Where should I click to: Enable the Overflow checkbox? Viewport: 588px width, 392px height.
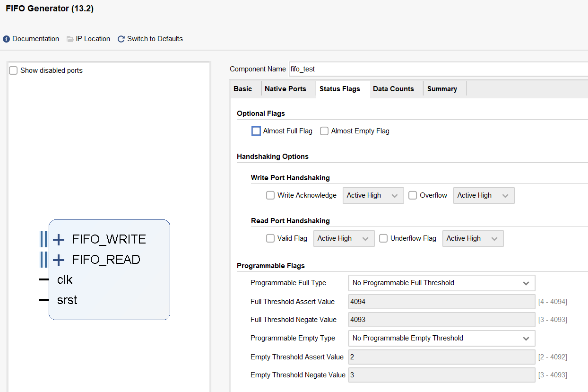tap(413, 195)
